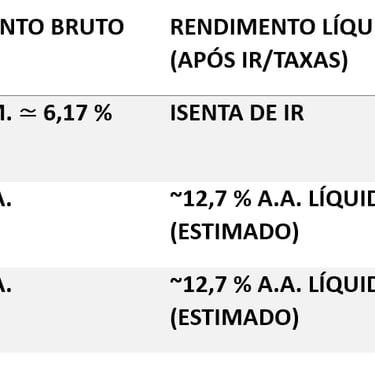Select A.A. in the white row's net yield
The height and width of the screenshot is (366, 375).
point(280,199)
